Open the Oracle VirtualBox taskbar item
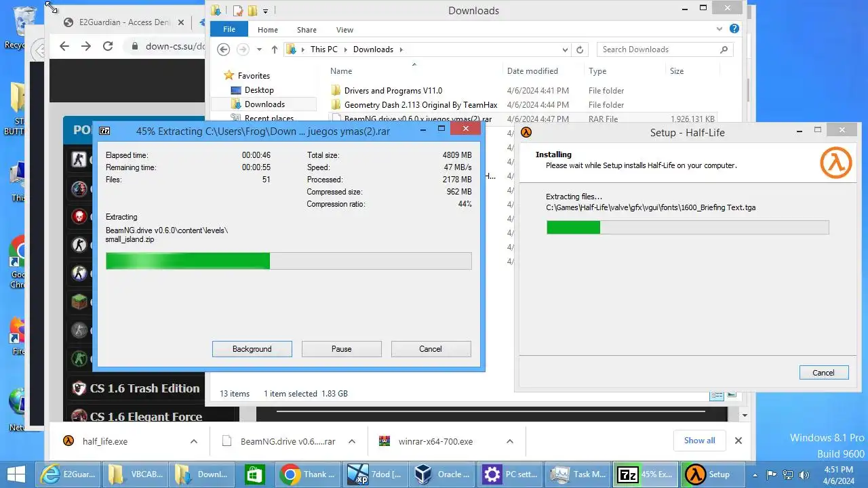 (x=442, y=474)
